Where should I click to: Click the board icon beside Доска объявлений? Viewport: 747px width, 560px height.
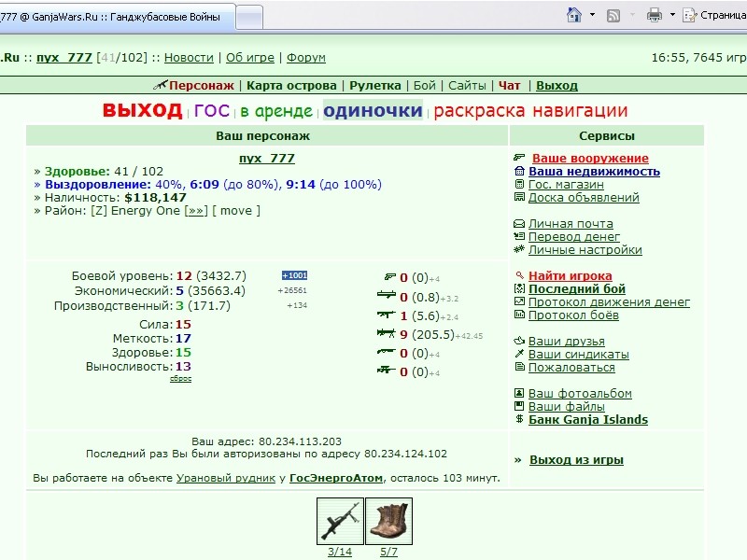coord(519,197)
